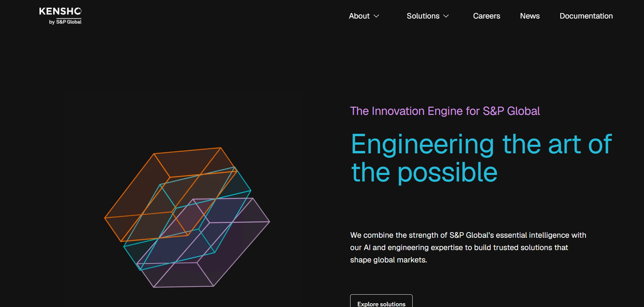
Task: Open the About menu
Action: 359,16
